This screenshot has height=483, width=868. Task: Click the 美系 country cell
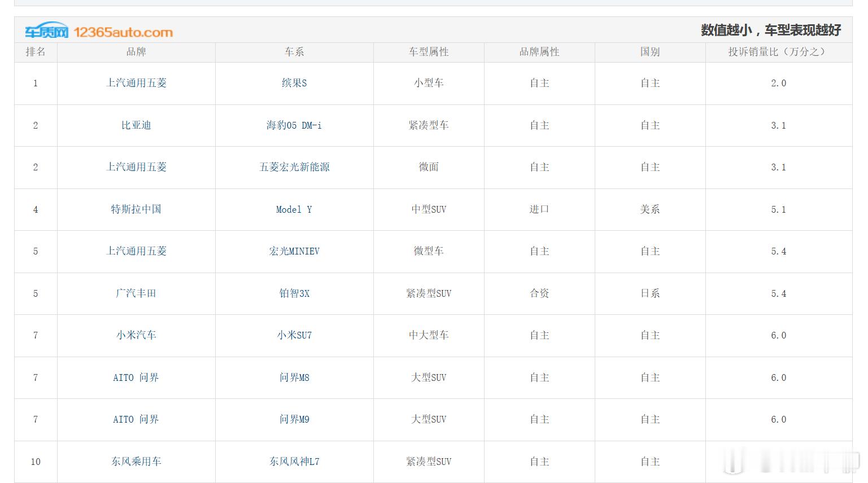pyautogui.click(x=650, y=209)
